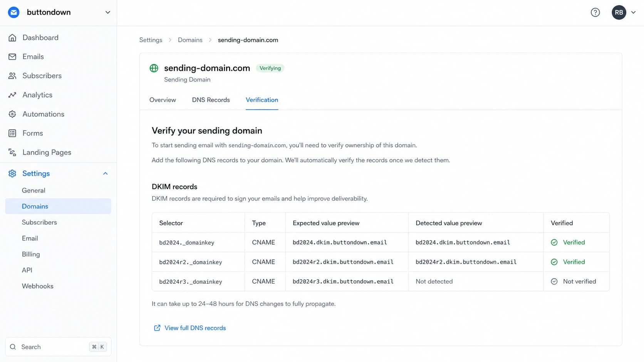The height and width of the screenshot is (362, 644).
Task: Click the green check icon for bd2024r2._domainkey
Action: [x=554, y=262]
